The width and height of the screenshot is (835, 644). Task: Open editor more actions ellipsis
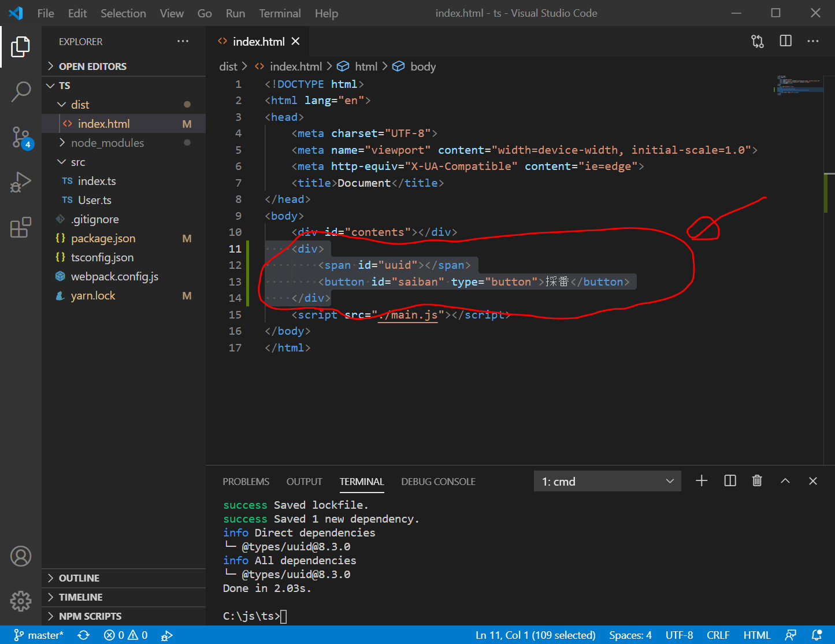click(x=813, y=41)
